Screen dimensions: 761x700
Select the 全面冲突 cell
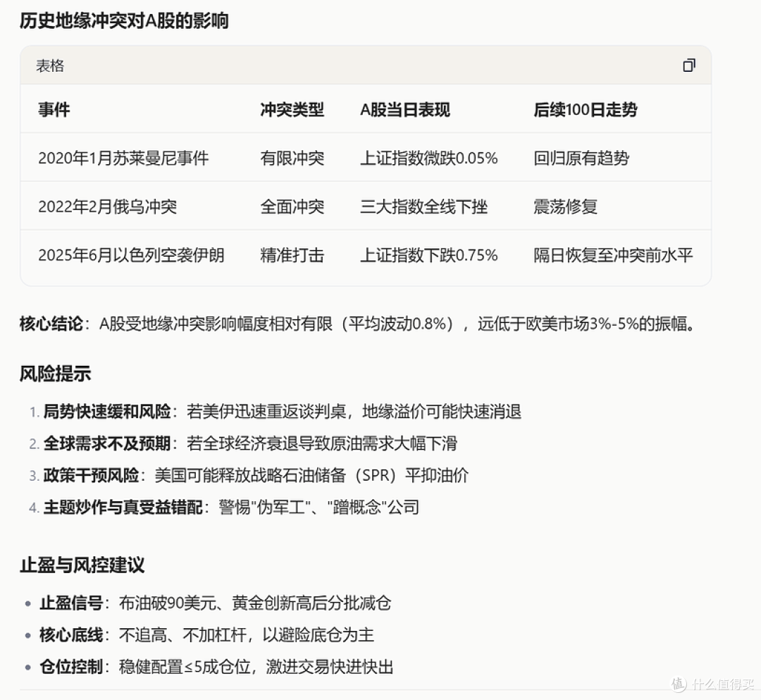tap(292, 207)
